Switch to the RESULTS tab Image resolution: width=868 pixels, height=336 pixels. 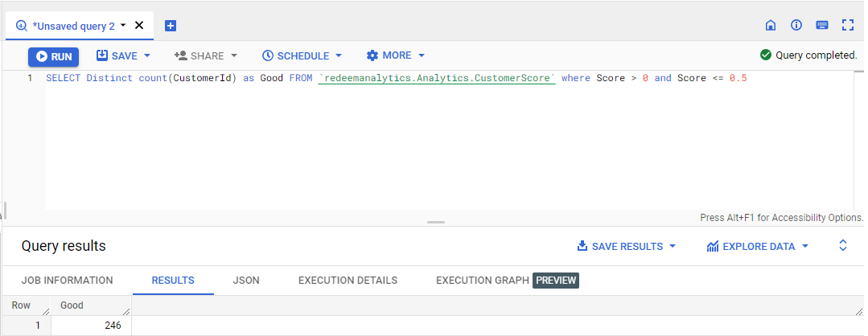(173, 280)
